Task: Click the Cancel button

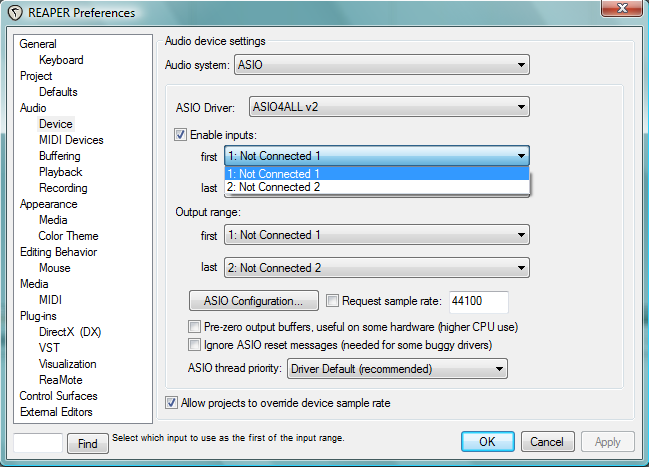Action: tap(547, 441)
